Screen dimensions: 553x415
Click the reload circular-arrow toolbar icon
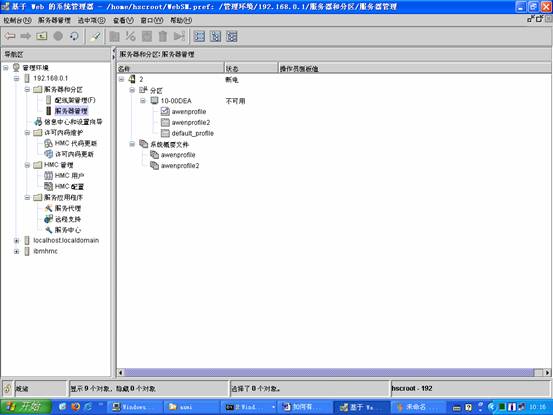pyautogui.click(x=74, y=36)
